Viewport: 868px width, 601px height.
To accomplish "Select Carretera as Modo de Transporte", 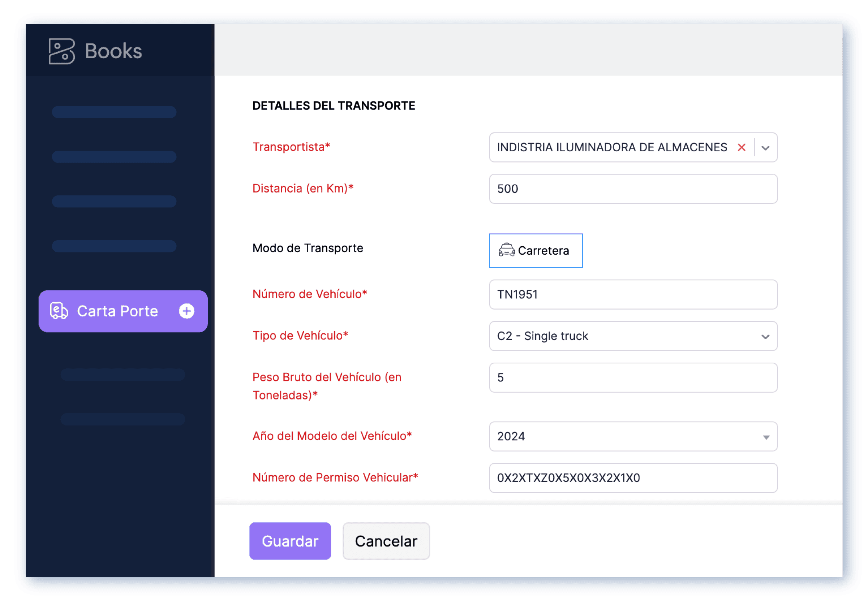I will (536, 250).
